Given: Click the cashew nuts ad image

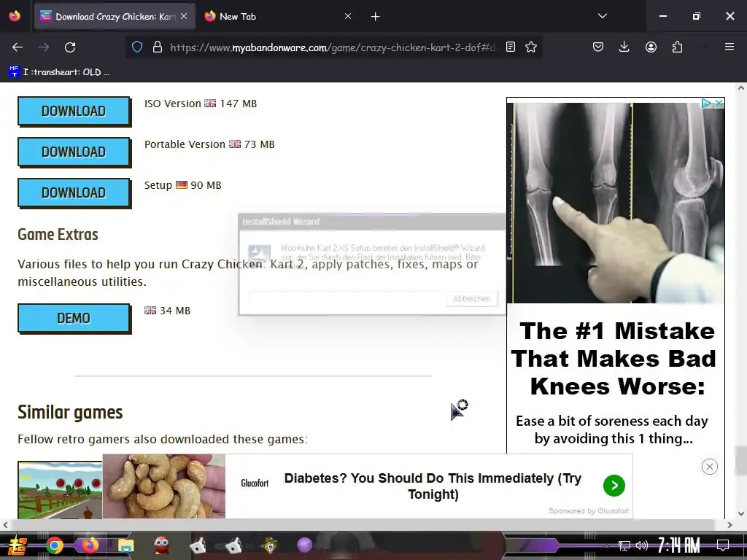Looking at the screenshot, I should point(164,486).
